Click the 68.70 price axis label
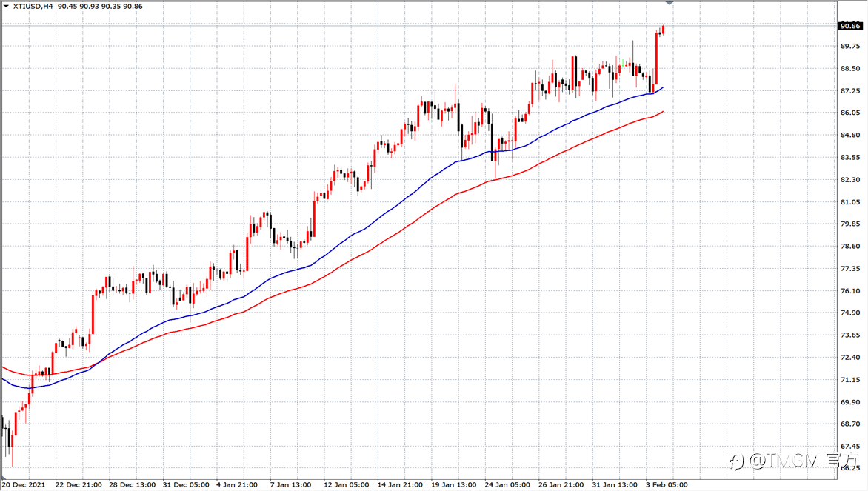The width and height of the screenshot is (868, 491). 850,424
